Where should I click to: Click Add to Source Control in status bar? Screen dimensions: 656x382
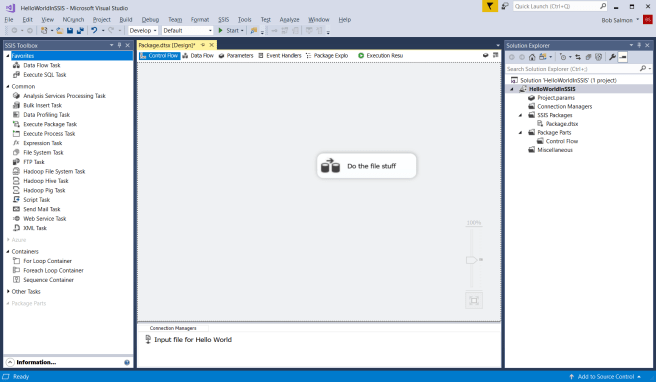[606, 377]
